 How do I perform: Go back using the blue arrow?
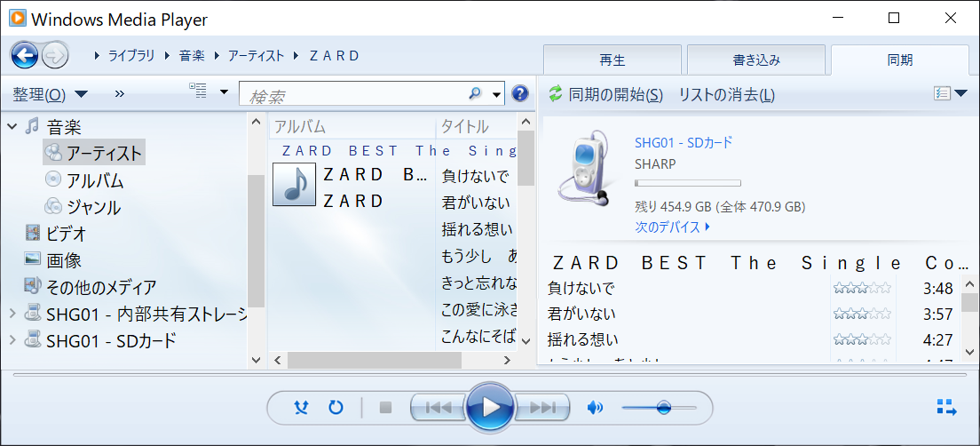pos(24,56)
